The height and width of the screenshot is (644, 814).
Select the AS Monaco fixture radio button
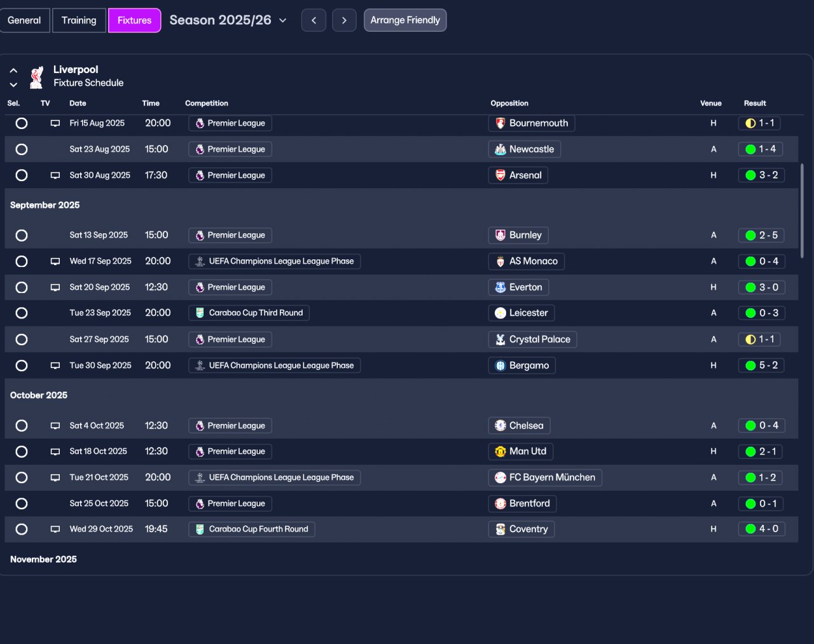pos(22,261)
